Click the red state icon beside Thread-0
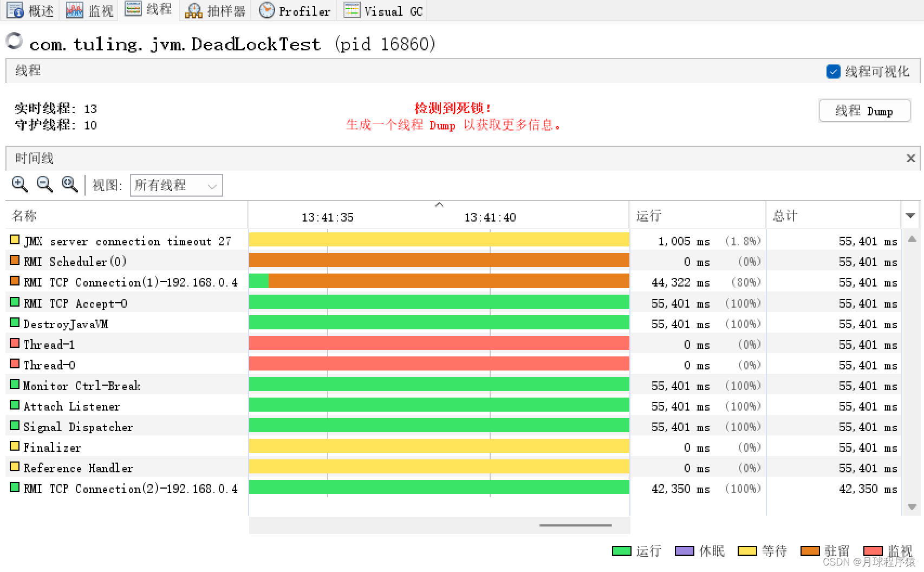 point(15,363)
